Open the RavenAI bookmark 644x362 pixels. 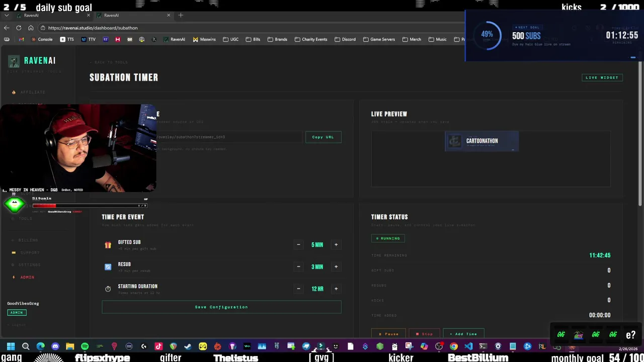point(174,39)
